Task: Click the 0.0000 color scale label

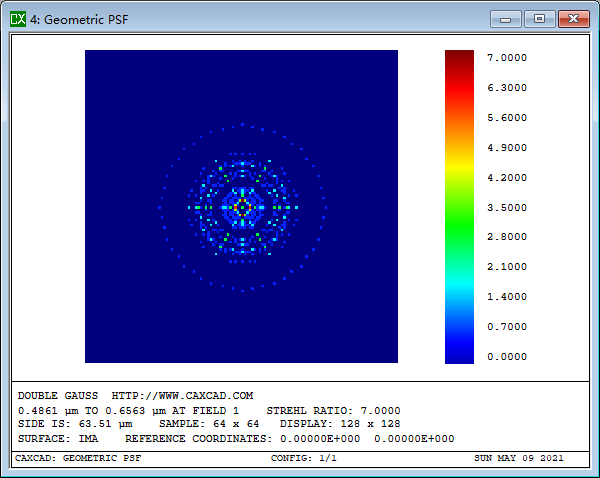Action: tap(507, 357)
